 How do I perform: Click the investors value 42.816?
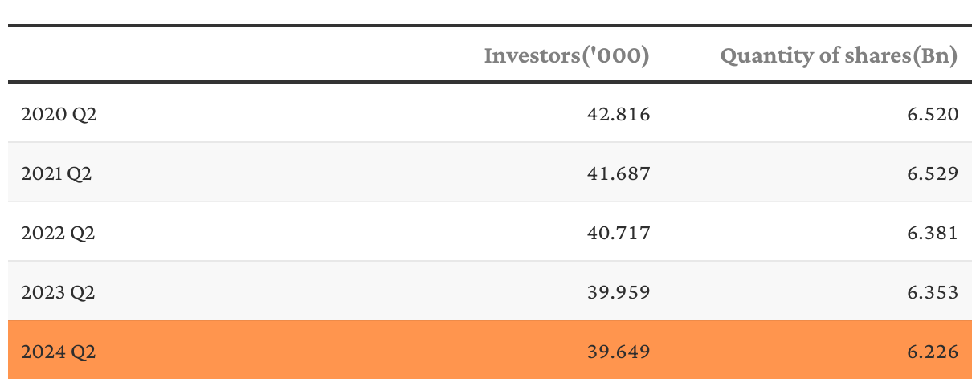click(618, 115)
